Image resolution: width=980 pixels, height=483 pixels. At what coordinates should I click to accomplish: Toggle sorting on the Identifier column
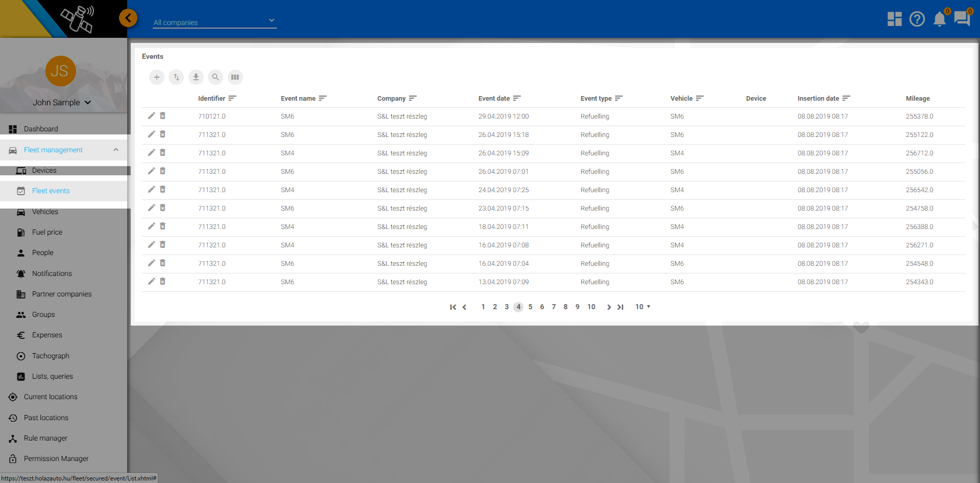(x=232, y=98)
